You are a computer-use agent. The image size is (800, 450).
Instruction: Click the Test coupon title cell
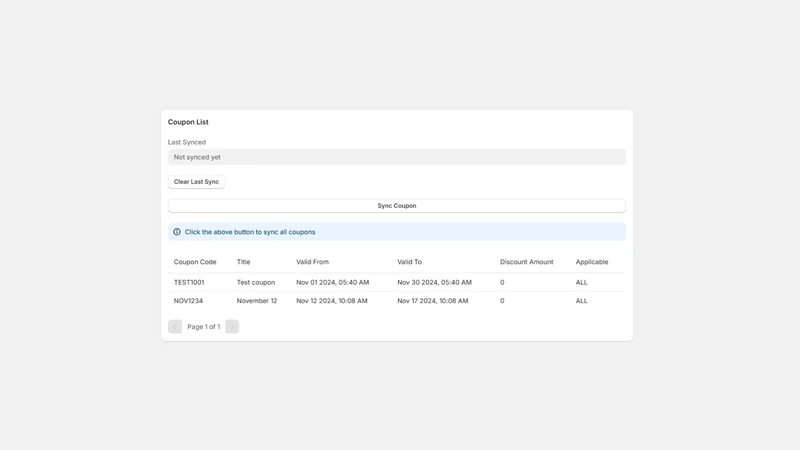pyautogui.click(x=256, y=282)
